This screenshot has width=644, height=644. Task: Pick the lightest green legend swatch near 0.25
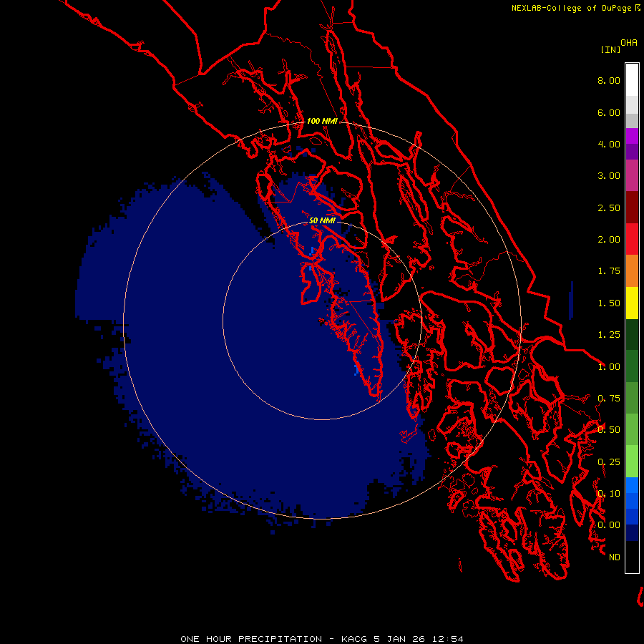coord(632,462)
